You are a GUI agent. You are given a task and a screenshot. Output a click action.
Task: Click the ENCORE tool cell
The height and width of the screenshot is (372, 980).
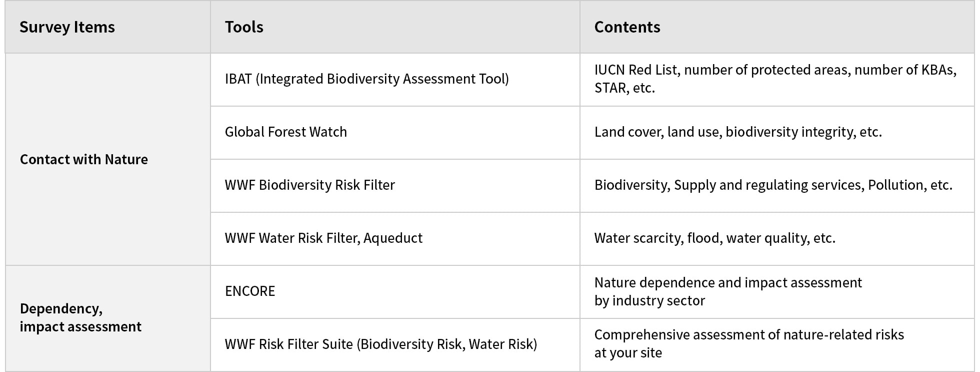pos(250,291)
